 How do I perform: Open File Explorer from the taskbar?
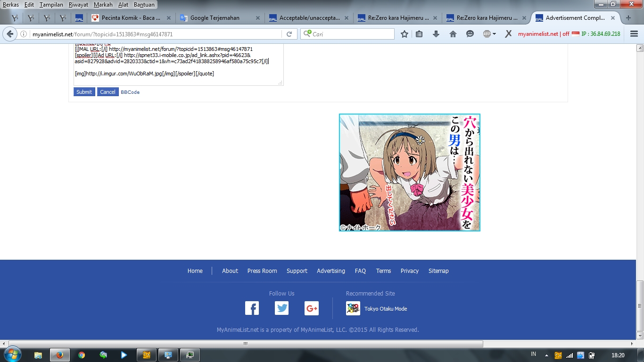(x=38, y=355)
